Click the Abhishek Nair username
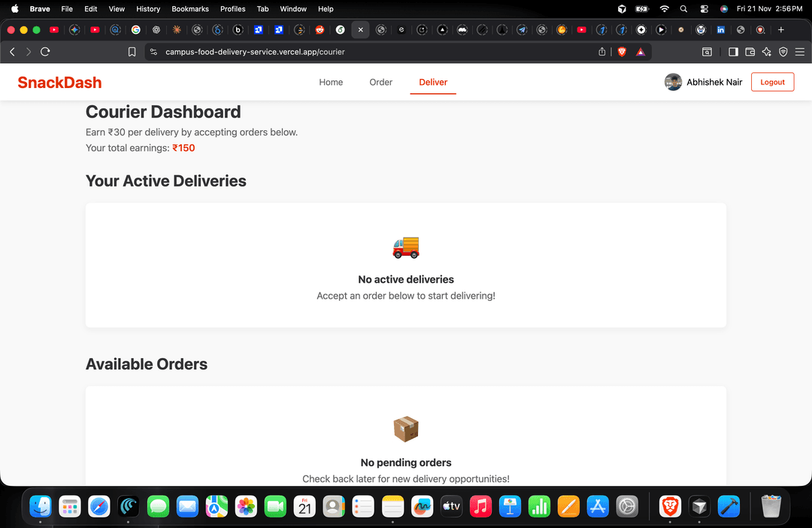Viewport: 812px width, 528px height. (714, 82)
